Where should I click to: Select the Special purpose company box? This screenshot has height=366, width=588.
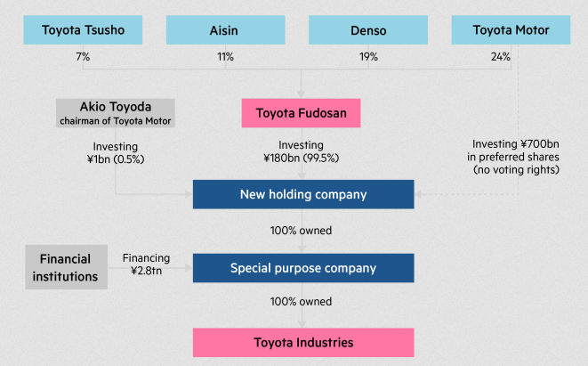coord(302,267)
